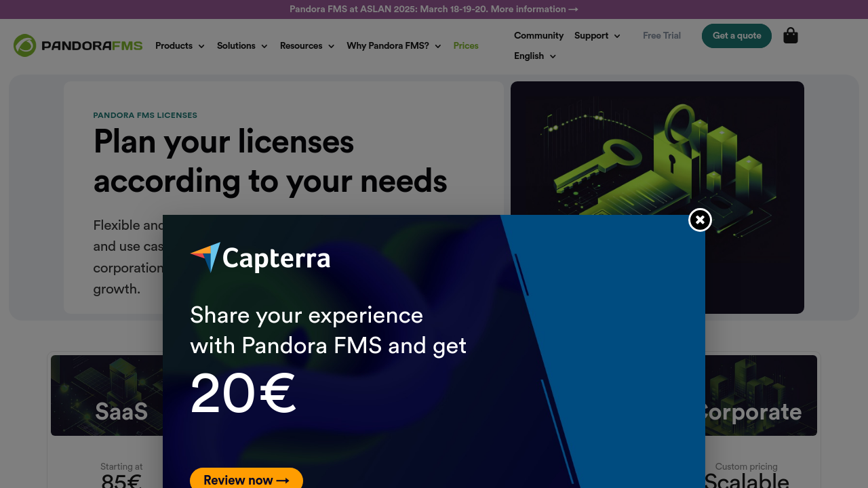Click the Review now button
868x488 pixels.
tap(246, 479)
